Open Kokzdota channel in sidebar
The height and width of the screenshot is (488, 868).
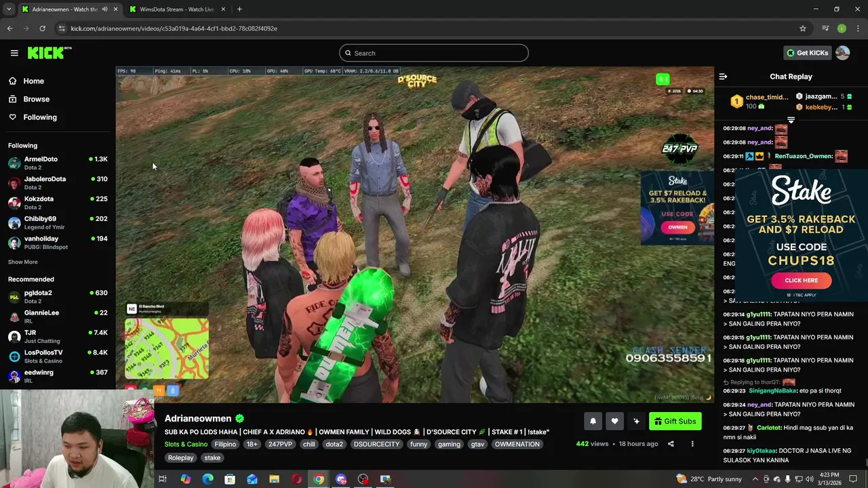coord(58,203)
